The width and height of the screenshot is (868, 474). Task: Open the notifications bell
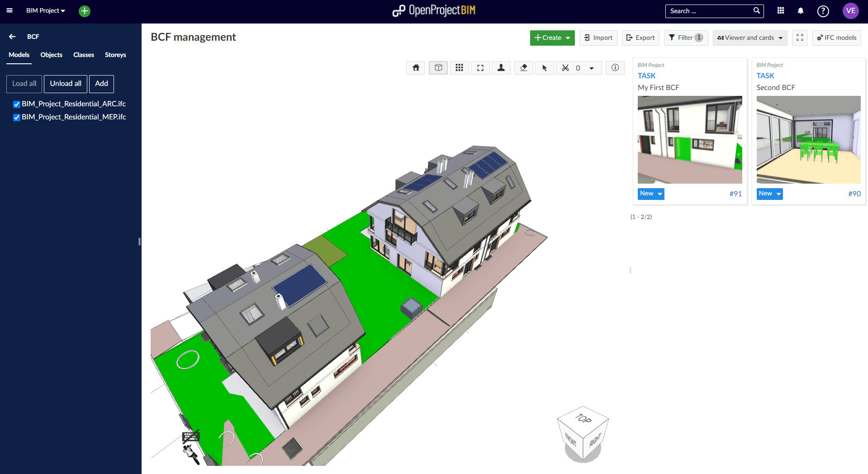[800, 11]
